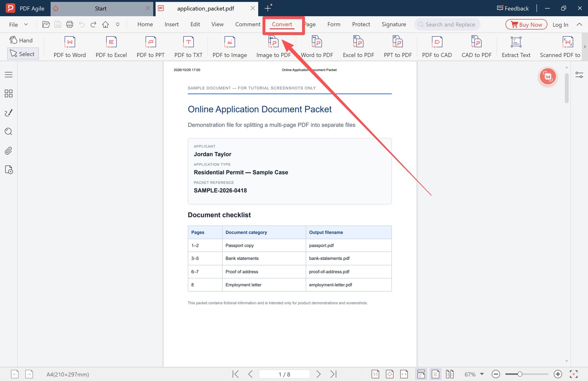Go to next page arrow
The image size is (588, 381).
click(x=318, y=374)
